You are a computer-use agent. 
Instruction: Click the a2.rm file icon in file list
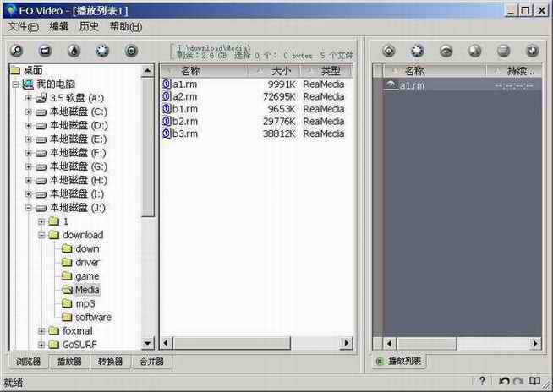(x=166, y=96)
